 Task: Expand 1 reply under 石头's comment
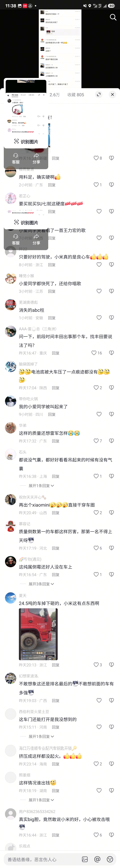click(x=41, y=486)
